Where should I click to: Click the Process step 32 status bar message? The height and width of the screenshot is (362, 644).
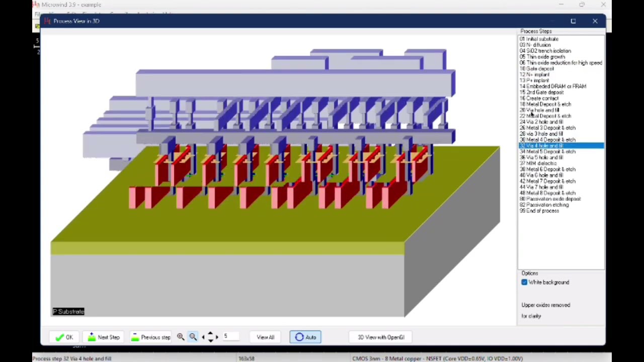coord(71,358)
